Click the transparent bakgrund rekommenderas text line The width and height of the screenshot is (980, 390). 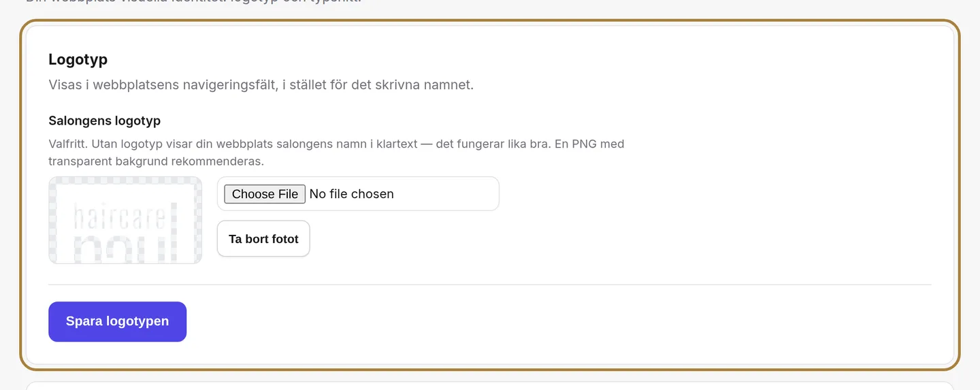[x=156, y=162]
